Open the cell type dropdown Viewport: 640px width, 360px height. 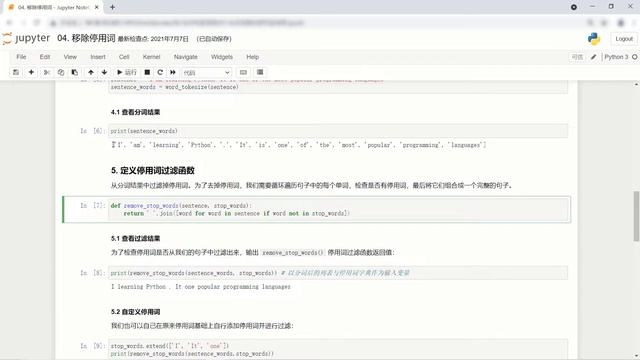(x=207, y=73)
